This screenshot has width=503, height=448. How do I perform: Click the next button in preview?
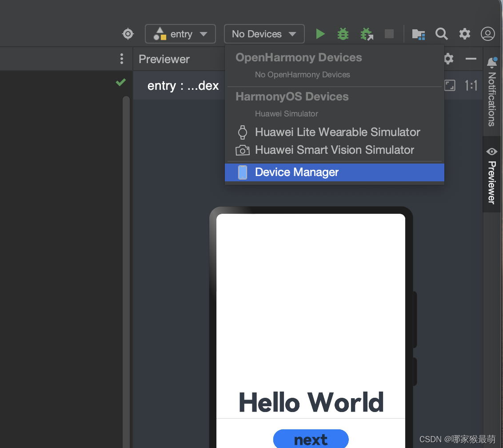311,439
